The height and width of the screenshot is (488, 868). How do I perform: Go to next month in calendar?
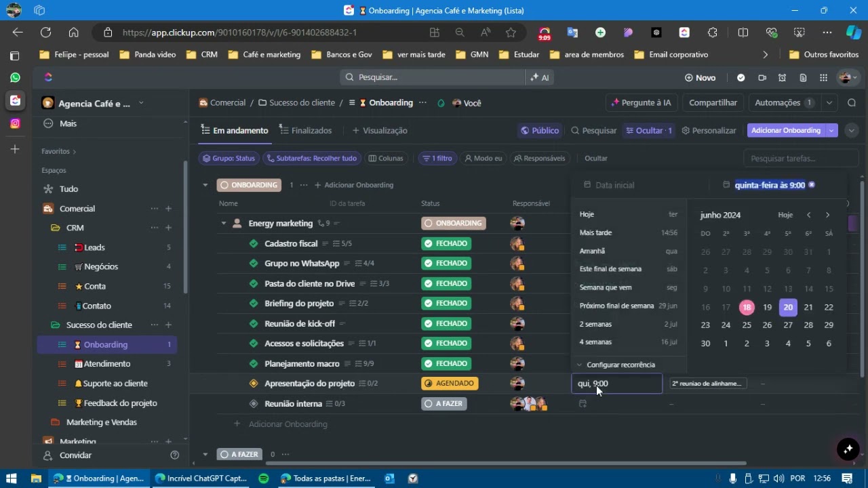(827, 215)
